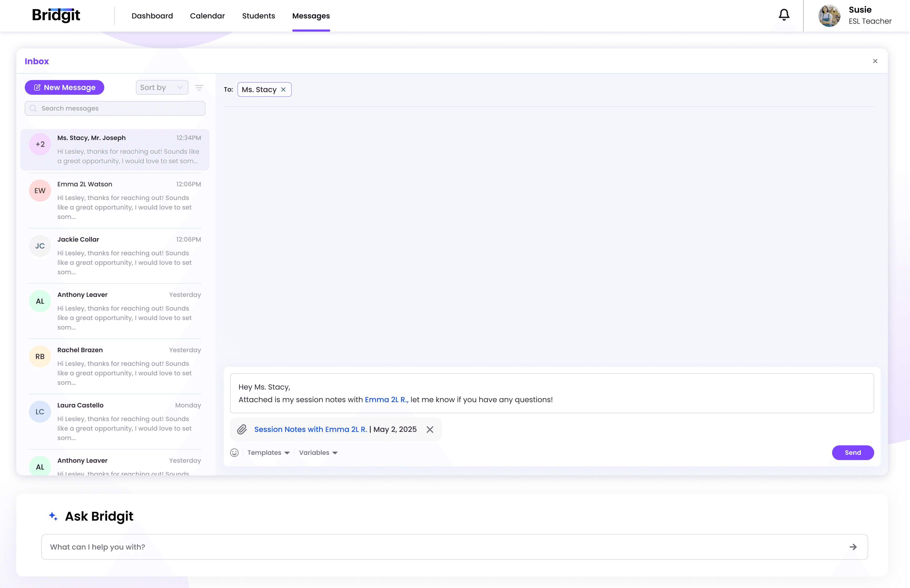The image size is (910, 588).
Task: Open Susie's profile avatar
Action: 829,16
